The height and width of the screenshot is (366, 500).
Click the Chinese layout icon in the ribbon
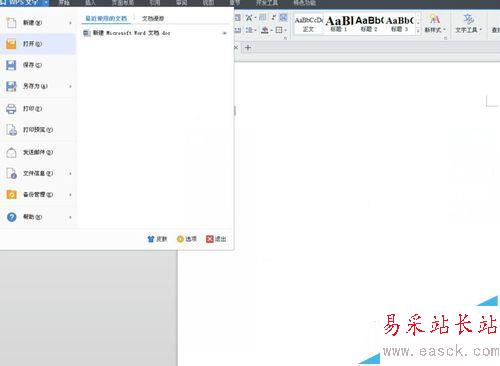point(249,18)
